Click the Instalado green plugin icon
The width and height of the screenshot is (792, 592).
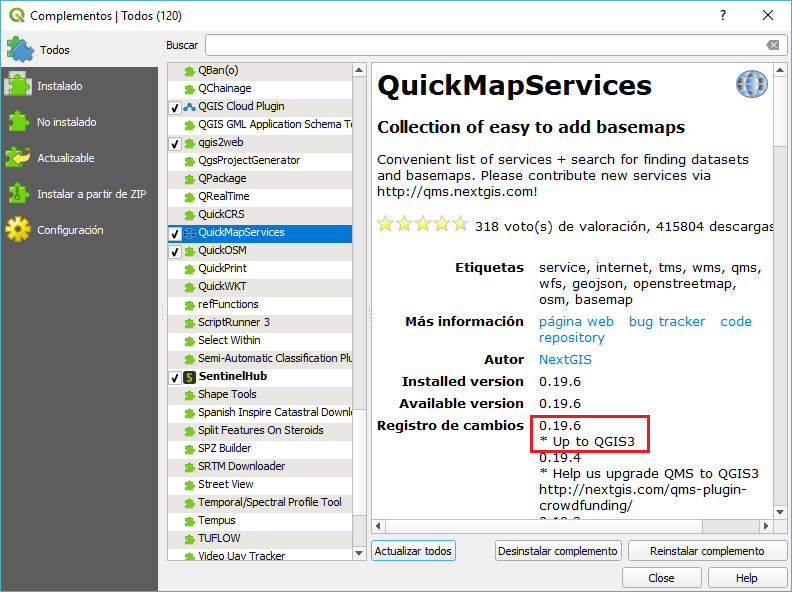[18, 85]
